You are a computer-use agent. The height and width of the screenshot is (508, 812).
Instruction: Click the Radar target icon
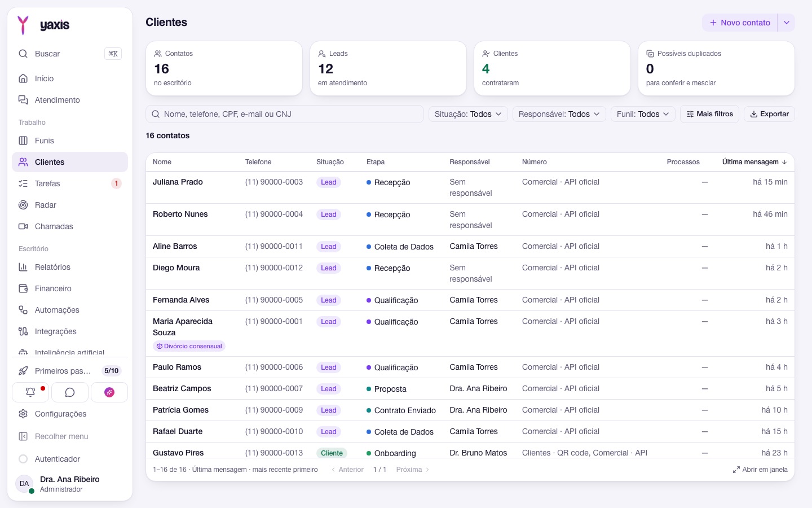tap(23, 205)
